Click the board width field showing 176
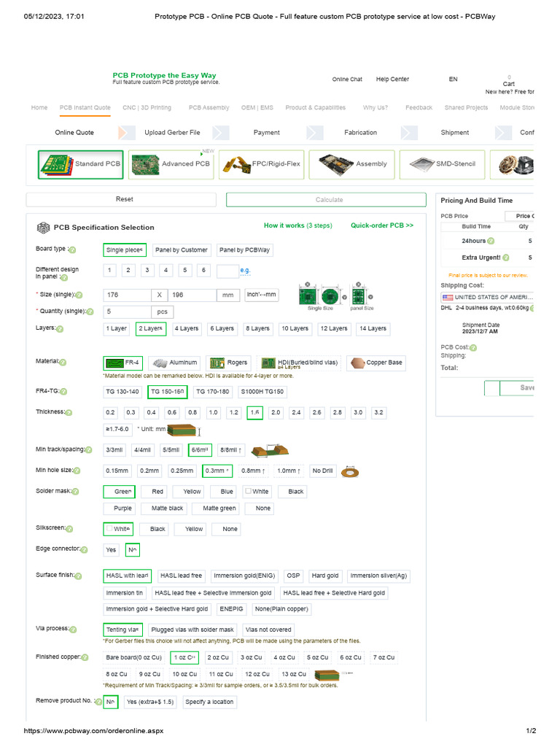Viewport: 560px width, 747px height. coord(127,295)
